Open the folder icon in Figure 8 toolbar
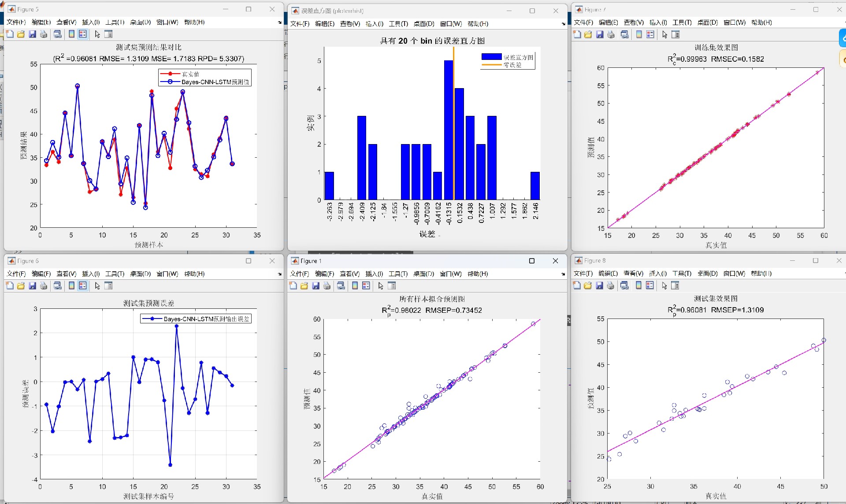 click(588, 285)
